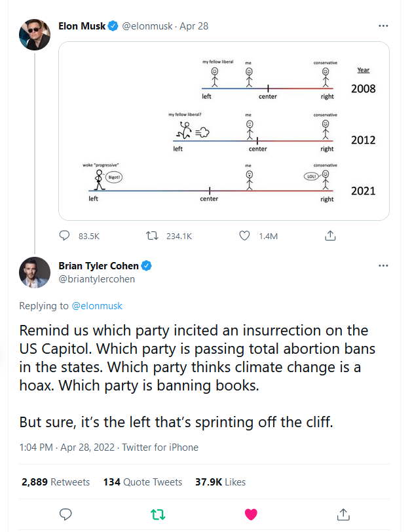Open more options for Elon Musk's tweet
This screenshot has height=532, width=412.
(x=383, y=26)
